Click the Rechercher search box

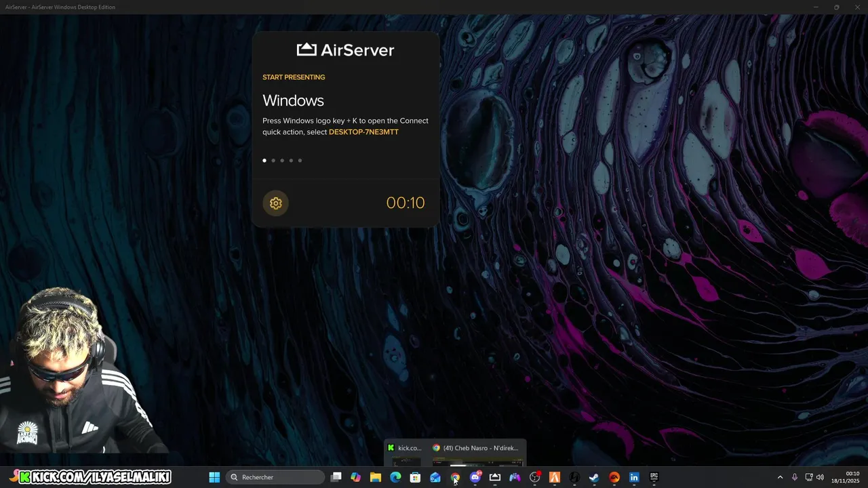275,477
